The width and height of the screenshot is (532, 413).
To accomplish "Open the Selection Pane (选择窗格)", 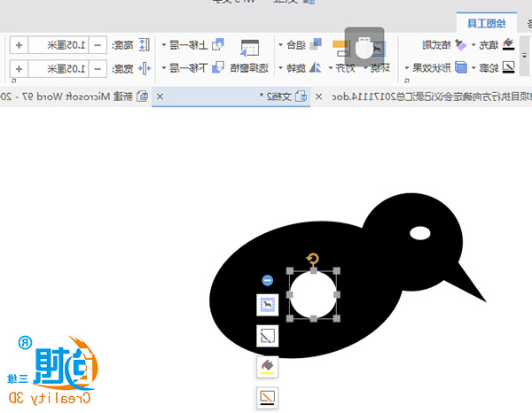I will [250, 57].
